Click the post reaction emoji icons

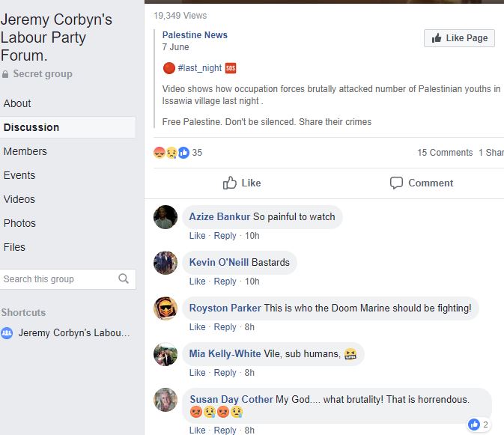(x=171, y=153)
